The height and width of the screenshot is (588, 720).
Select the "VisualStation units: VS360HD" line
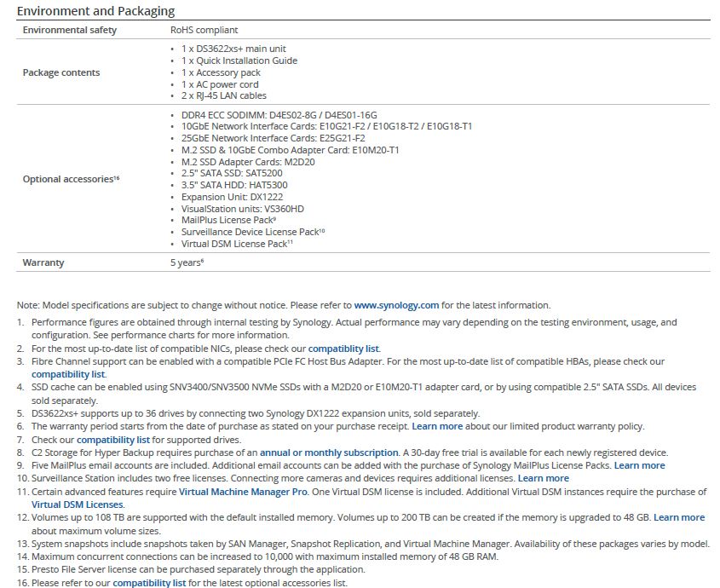[x=243, y=209]
